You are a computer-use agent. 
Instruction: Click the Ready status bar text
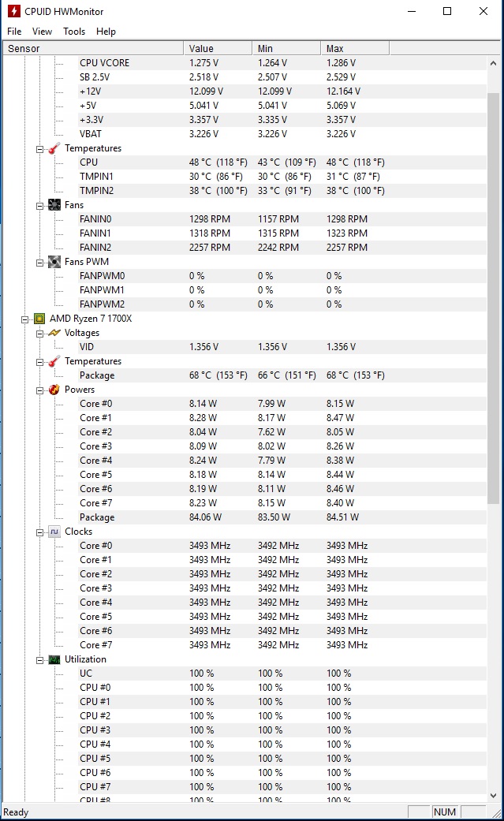pyautogui.click(x=16, y=812)
